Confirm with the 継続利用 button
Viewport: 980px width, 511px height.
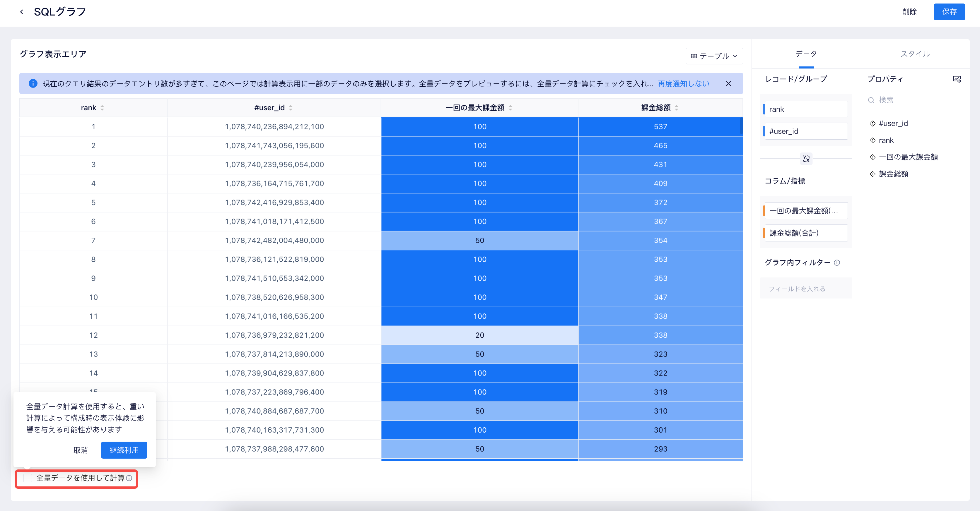coord(124,450)
